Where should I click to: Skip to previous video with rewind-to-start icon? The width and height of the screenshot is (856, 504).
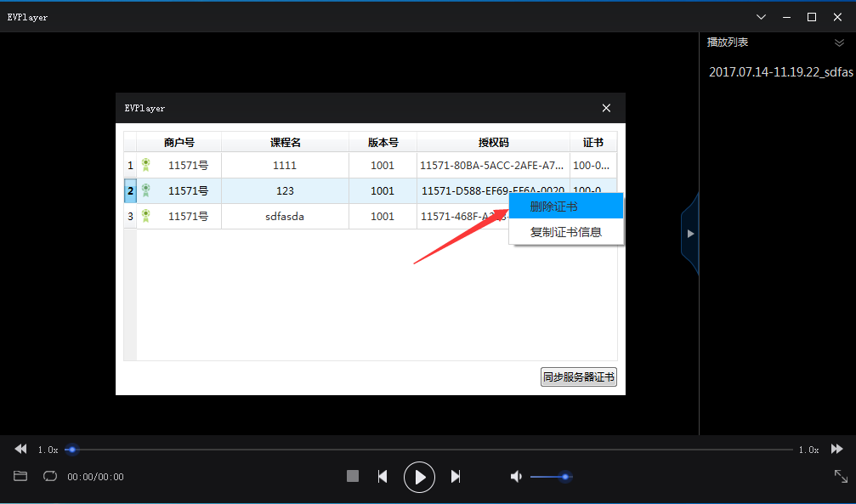point(383,476)
